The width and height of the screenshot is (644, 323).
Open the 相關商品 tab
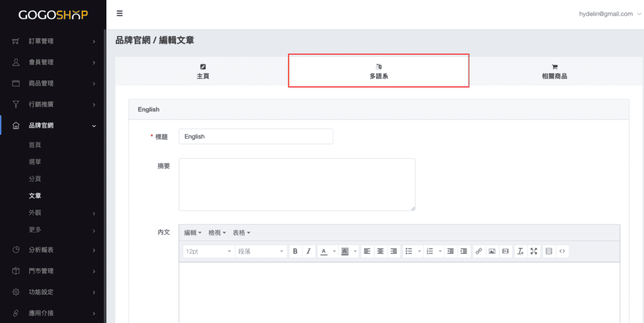(554, 71)
